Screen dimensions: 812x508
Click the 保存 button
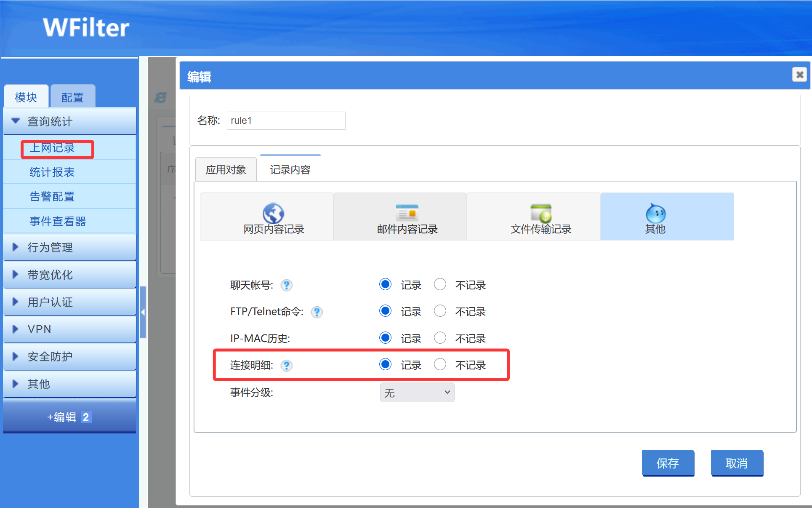pos(668,463)
